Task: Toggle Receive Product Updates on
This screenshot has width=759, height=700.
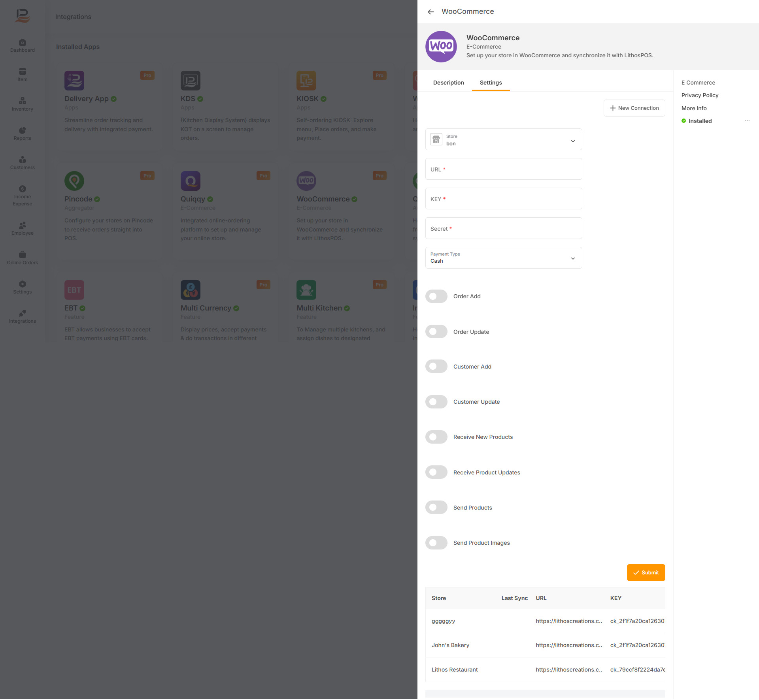Action: tap(436, 472)
